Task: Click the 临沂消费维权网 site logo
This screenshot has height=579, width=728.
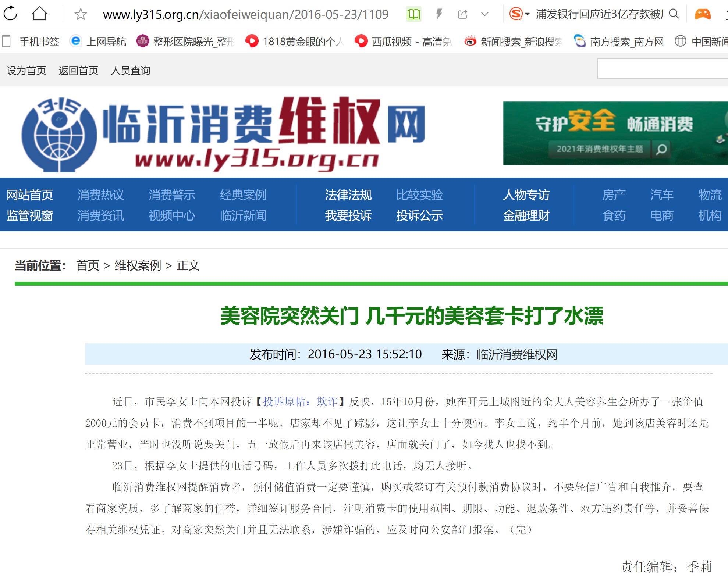Action: (223, 134)
